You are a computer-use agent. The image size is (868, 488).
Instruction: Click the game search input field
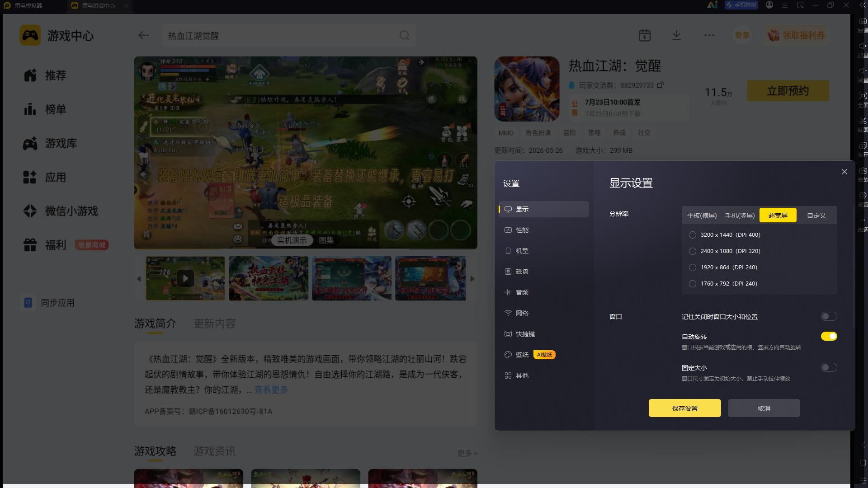[280, 35]
